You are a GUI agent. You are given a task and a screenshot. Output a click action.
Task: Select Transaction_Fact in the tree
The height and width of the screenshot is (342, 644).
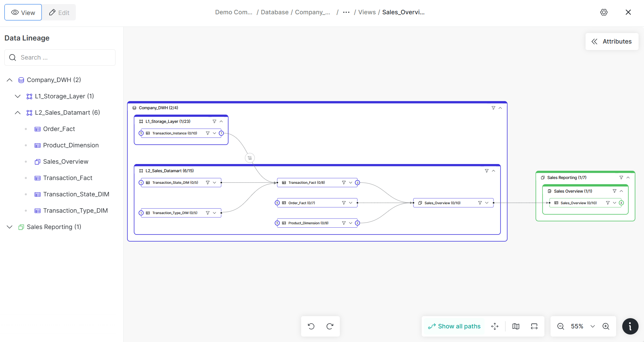[x=68, y=178]
